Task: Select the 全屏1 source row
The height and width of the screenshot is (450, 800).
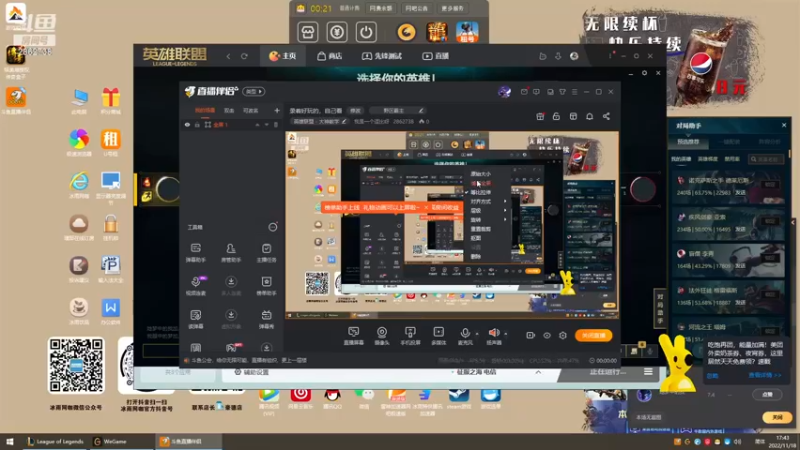Action: coord(231,125)
